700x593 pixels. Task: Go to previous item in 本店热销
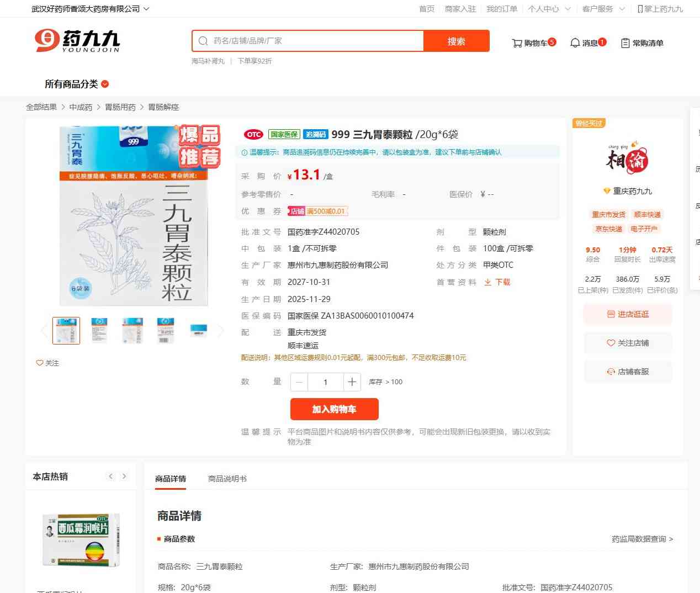111,476
